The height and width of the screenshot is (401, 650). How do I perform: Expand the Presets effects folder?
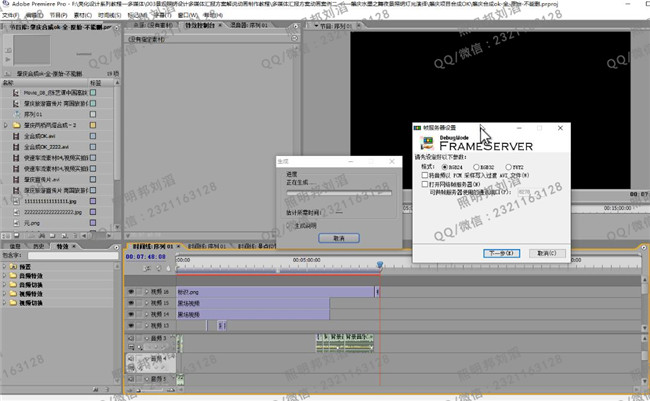tap(5, 267)
